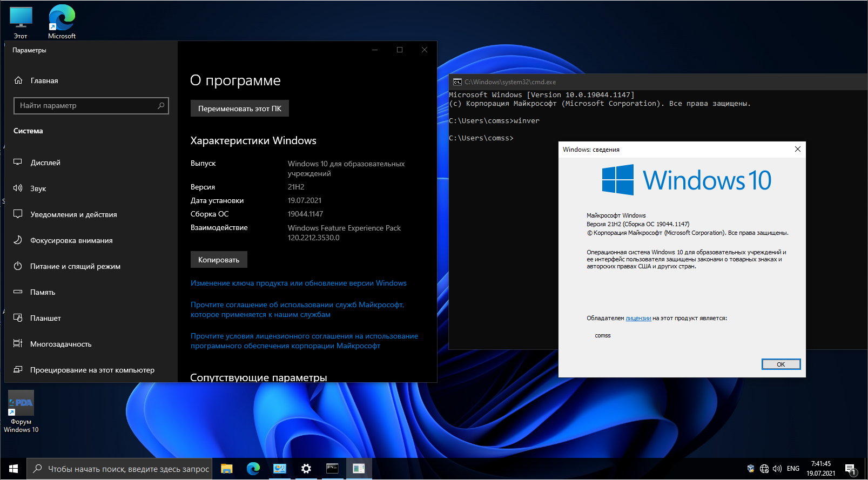Click the Характеристики Windows heading
Image resolution: width=868 pixels, height=480 pixels.
pyautogui.click(x=253, y=140)
